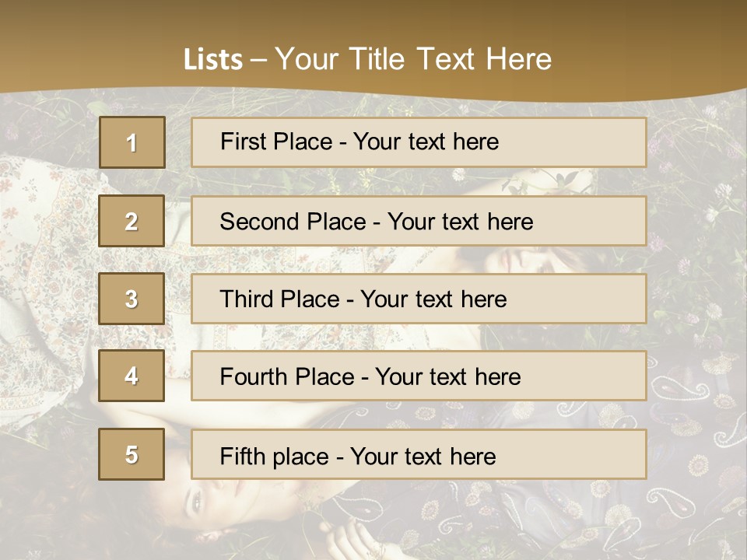This screenshot has width=747, height=560.
Task: Select the 'First Place - Your text here' bar
Action: [x=419, y=142]
